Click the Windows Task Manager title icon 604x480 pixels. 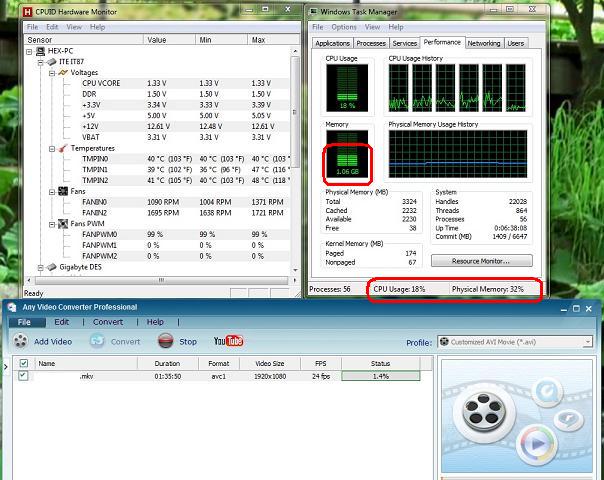[313, 12]
